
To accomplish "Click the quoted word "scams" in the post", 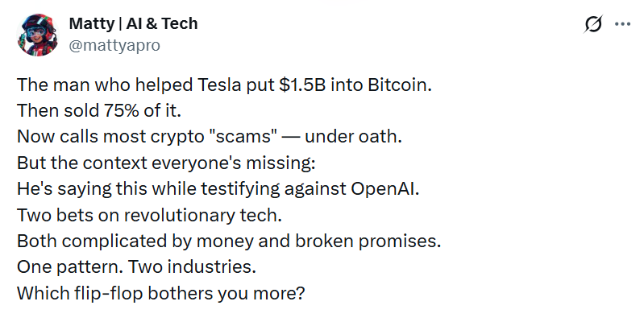I will point(243,137).
